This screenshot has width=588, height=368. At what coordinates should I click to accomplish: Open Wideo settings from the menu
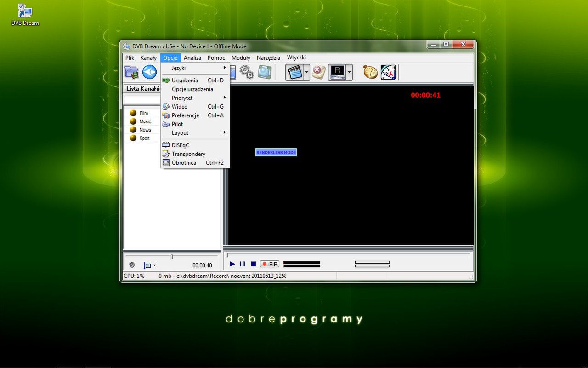pos(195,107)
